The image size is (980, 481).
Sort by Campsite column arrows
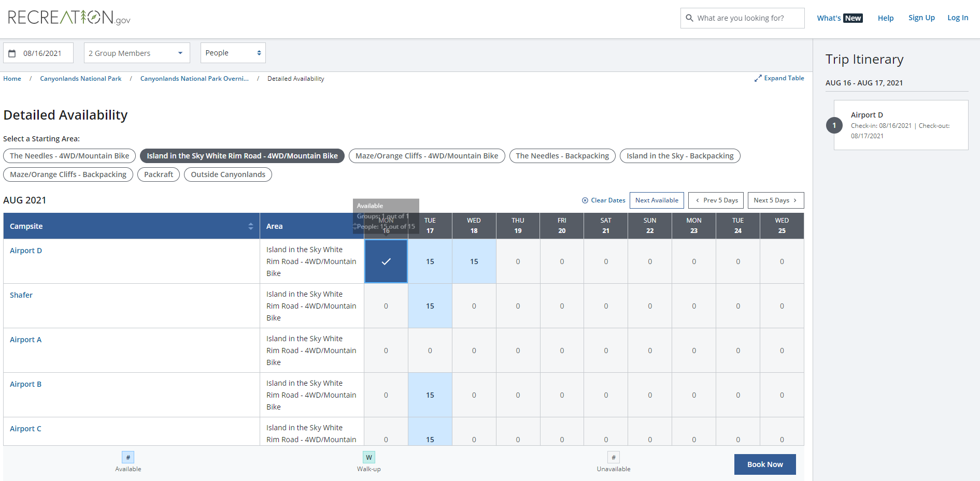251,226
